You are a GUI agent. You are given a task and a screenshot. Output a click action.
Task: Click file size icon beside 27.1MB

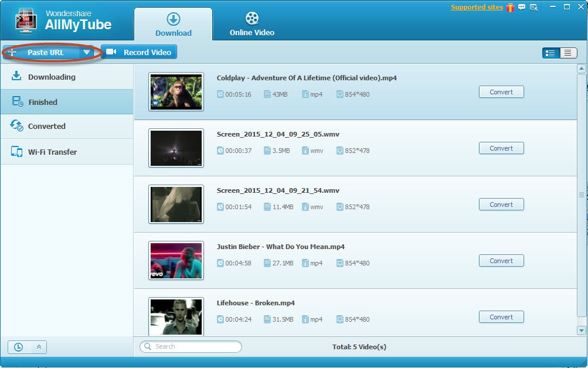[267, 263]
